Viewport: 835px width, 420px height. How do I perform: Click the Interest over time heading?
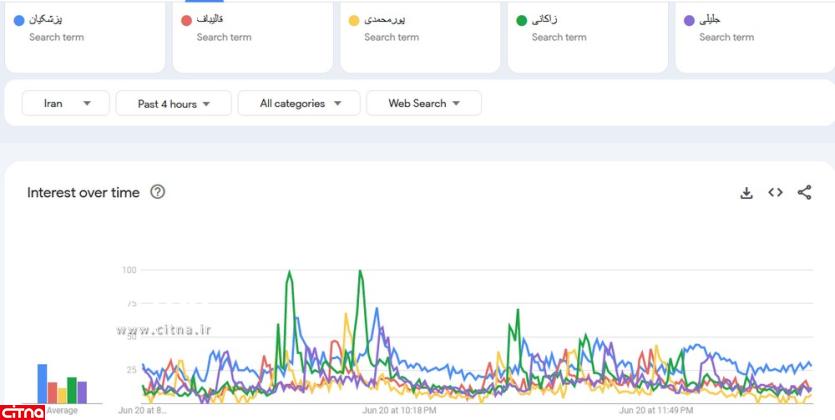pos(83,193)
